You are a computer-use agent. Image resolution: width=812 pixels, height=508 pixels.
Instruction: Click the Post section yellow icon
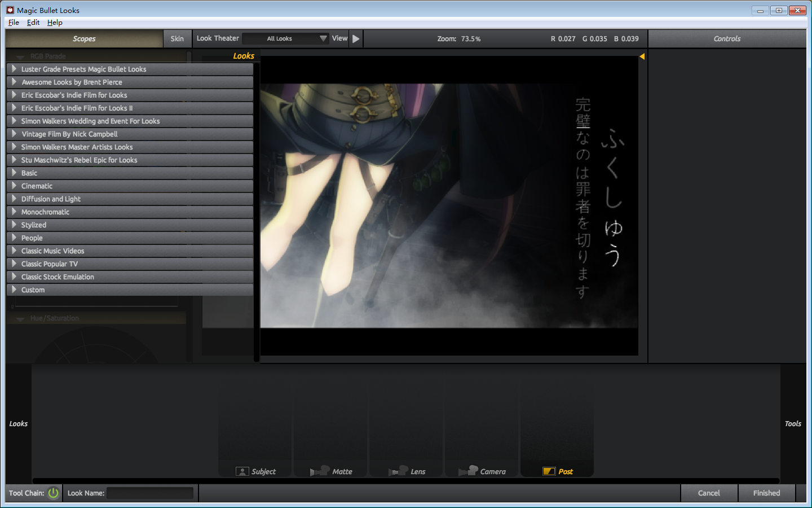549,471
